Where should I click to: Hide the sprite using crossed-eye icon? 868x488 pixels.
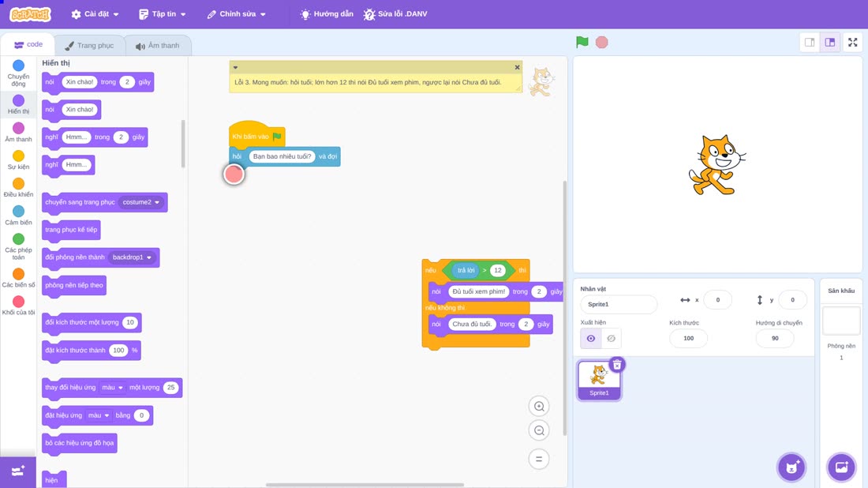[x=611, y=339]
